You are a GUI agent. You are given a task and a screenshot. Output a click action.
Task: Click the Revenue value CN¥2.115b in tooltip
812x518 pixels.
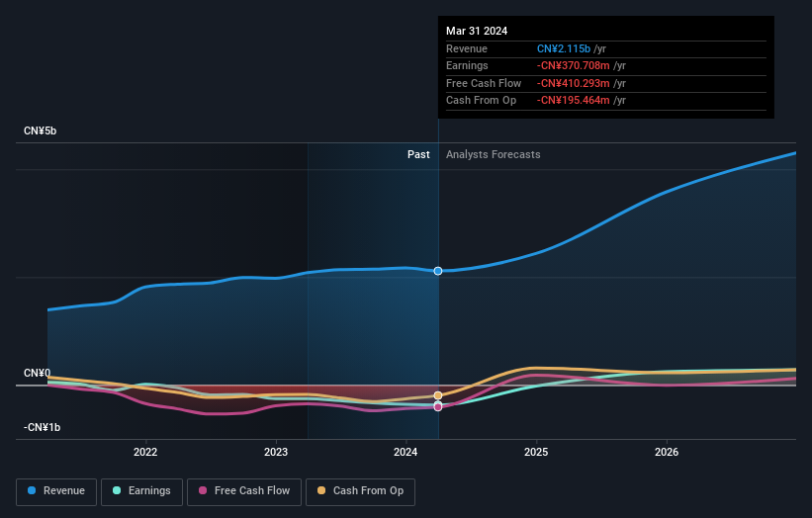point(564,48)
